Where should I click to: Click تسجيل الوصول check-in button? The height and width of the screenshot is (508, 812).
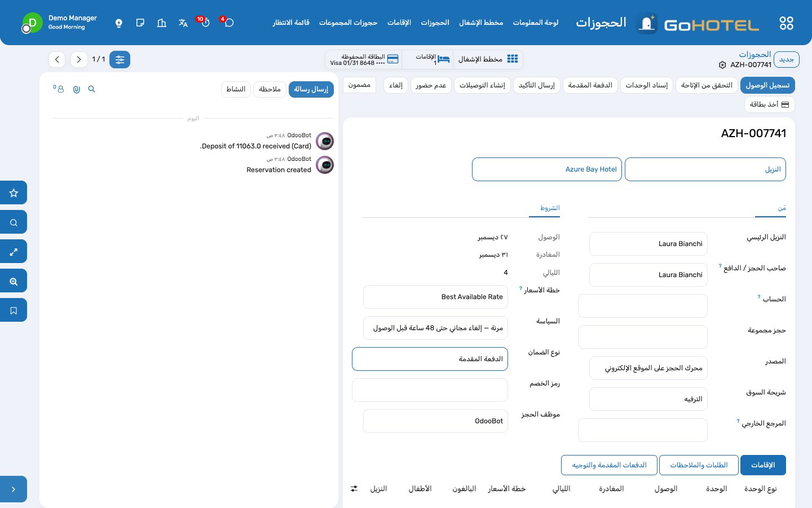767,85
